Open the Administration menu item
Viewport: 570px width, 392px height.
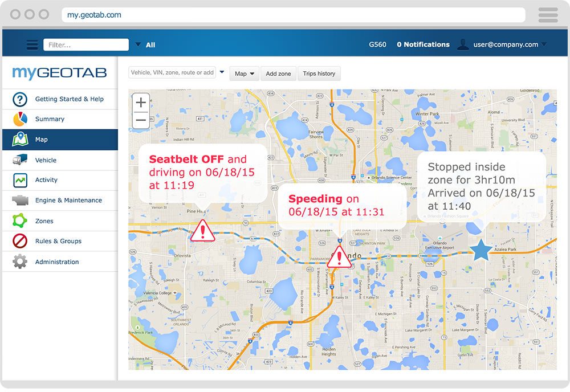point(60,262)
